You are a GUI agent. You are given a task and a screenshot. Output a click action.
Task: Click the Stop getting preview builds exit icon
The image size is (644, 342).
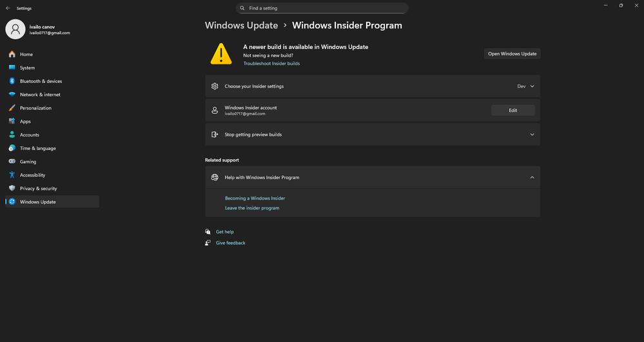215,134
